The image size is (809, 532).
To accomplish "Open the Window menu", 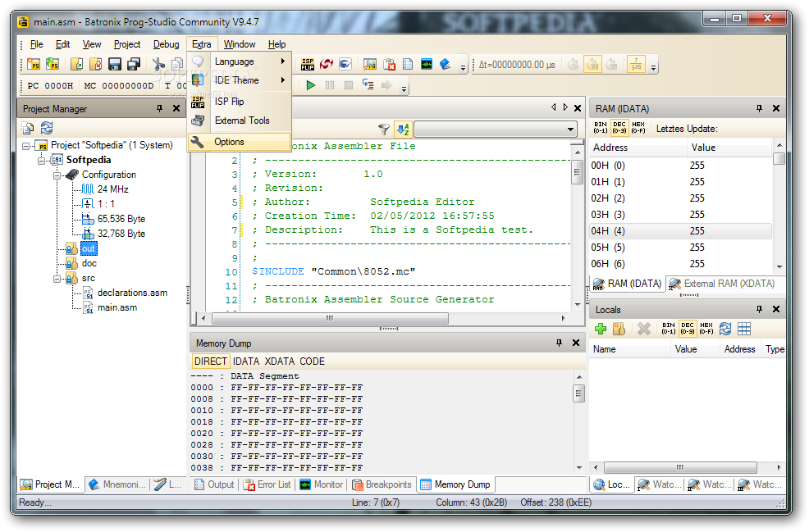I will click(240, 44).
